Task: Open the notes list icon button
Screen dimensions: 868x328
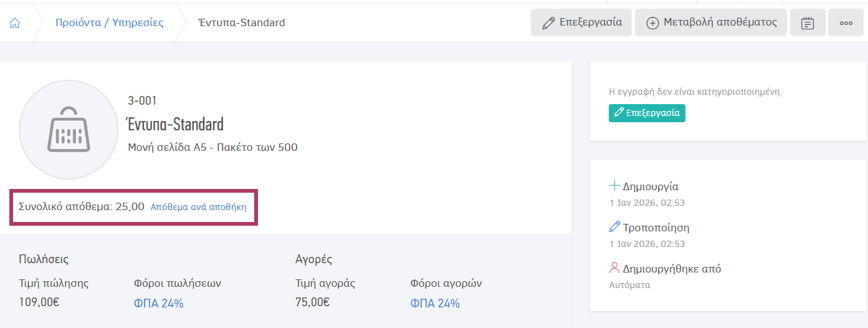Action: [808, 23]
